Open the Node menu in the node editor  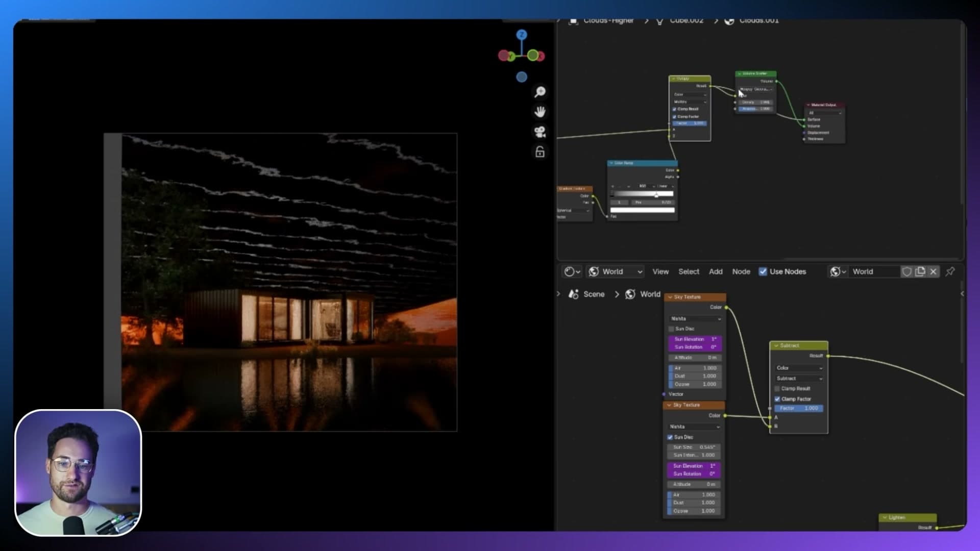coord(741,272)
